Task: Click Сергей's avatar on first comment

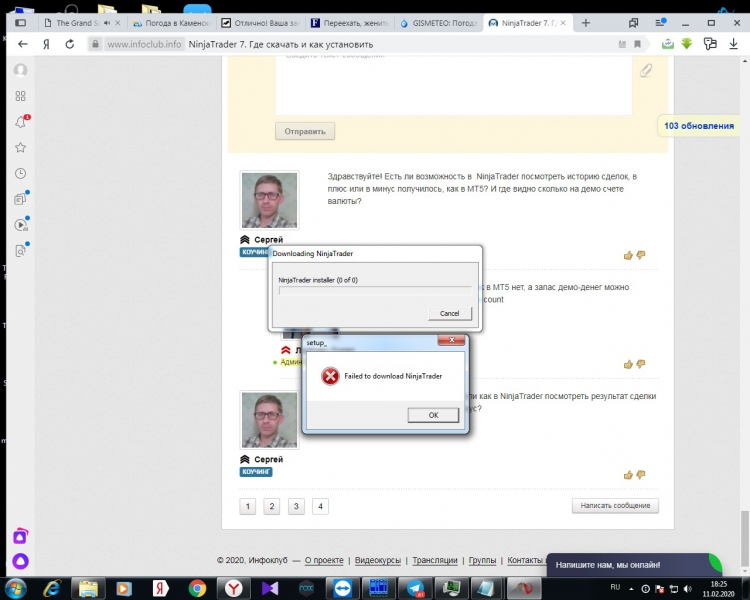Action: (x=269, y=200)
